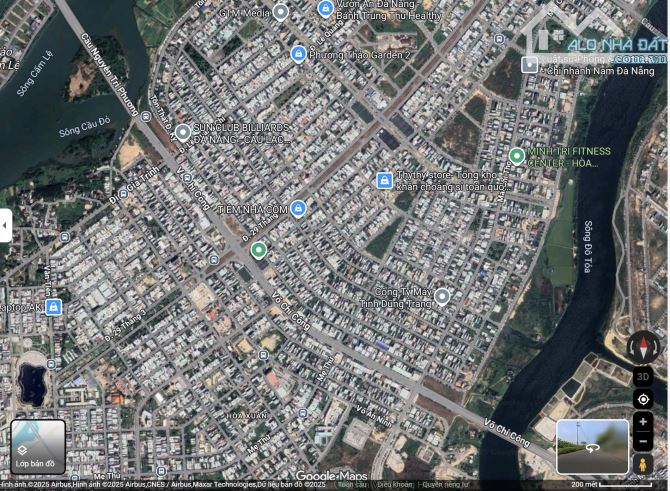Toggle the 3D view button

643,377
